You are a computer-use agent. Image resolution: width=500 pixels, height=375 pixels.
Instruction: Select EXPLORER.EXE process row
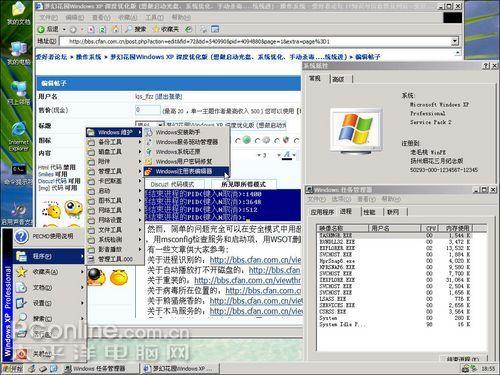(x=395, y=248)
